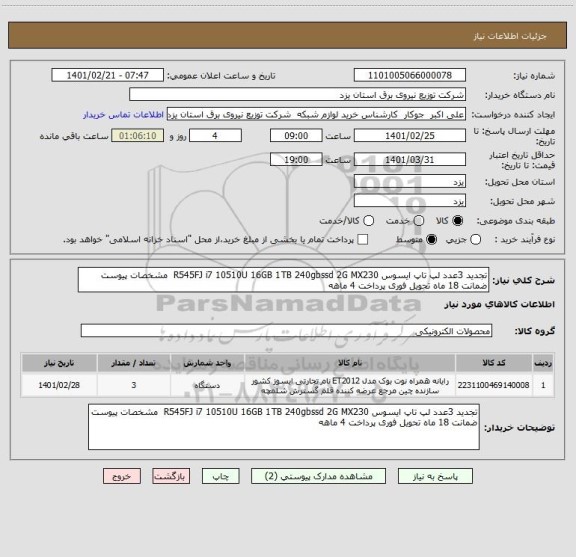Click price validity date 1401/03/31

pos(410,159)
